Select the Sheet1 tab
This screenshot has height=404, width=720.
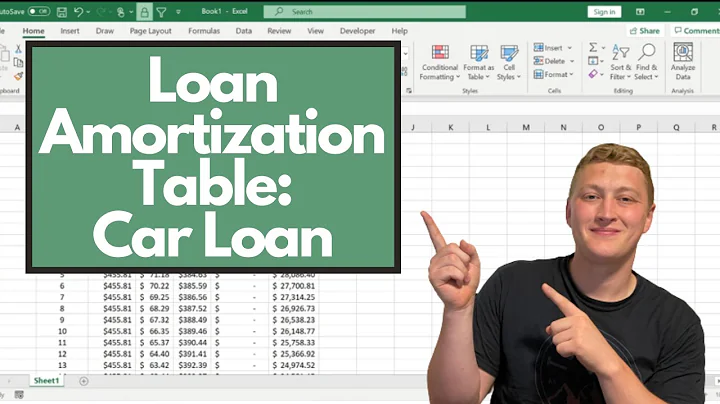46,381
